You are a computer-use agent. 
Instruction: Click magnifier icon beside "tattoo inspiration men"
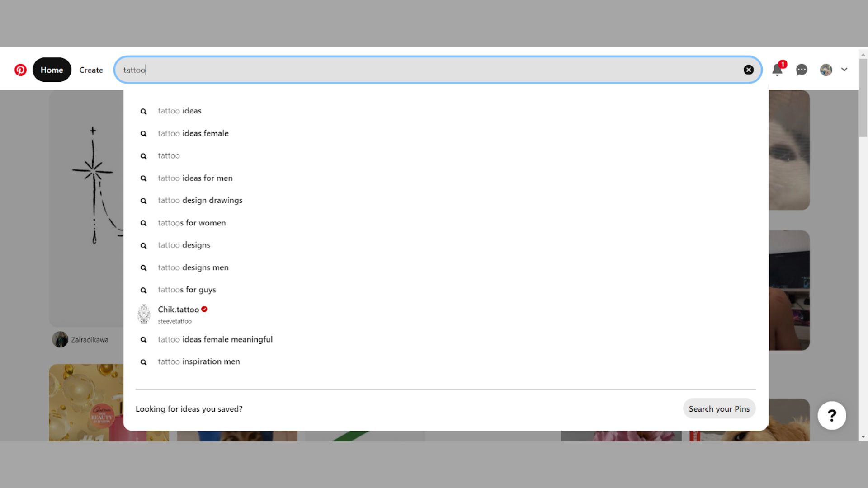tap(143, 362)
